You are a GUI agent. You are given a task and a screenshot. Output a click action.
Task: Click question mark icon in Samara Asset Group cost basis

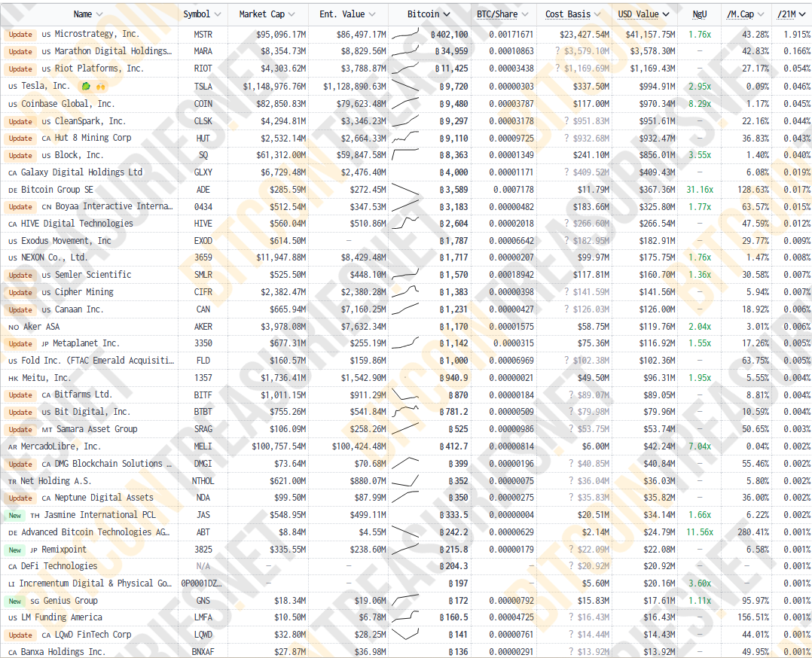571,429
